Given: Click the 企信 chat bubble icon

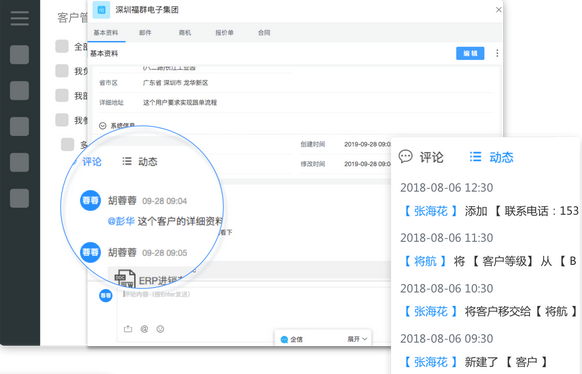Looking at the screenshot, I should click(x=284, y=339).
